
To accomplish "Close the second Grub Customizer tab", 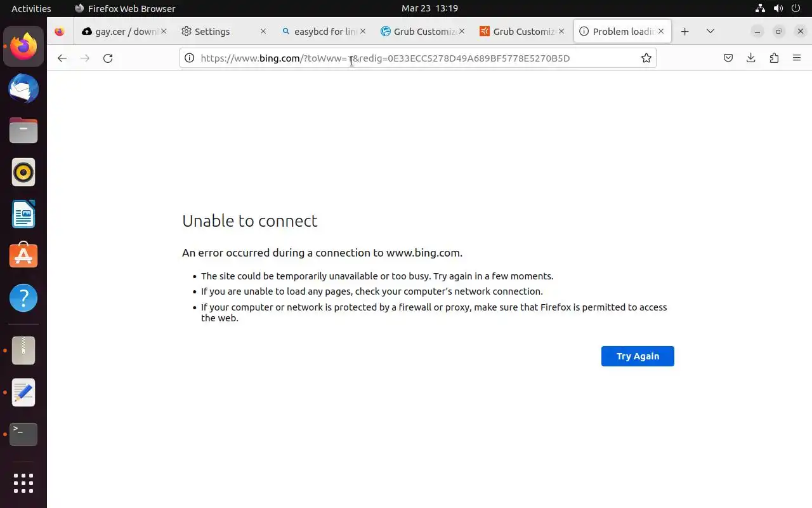I will (x=561, y=31).
